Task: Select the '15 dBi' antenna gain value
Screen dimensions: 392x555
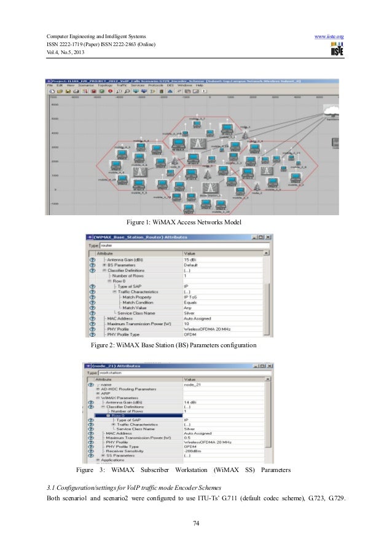Action: [x=189, y=260]
